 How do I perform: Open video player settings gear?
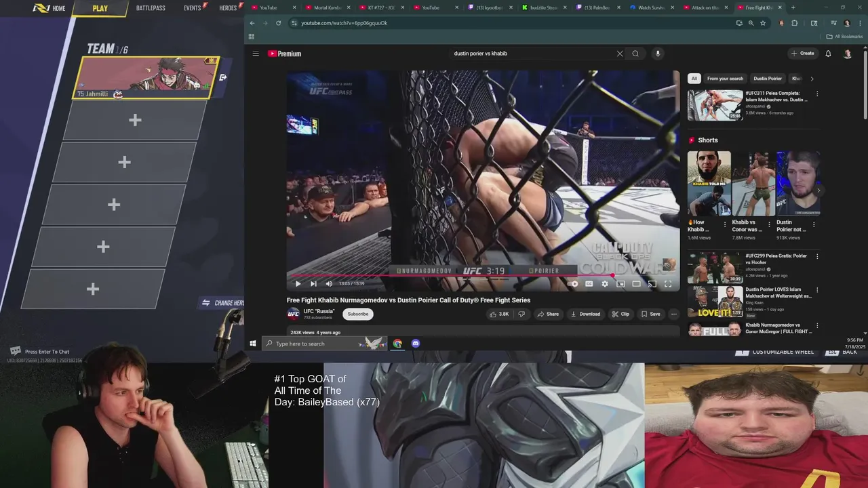605,284
